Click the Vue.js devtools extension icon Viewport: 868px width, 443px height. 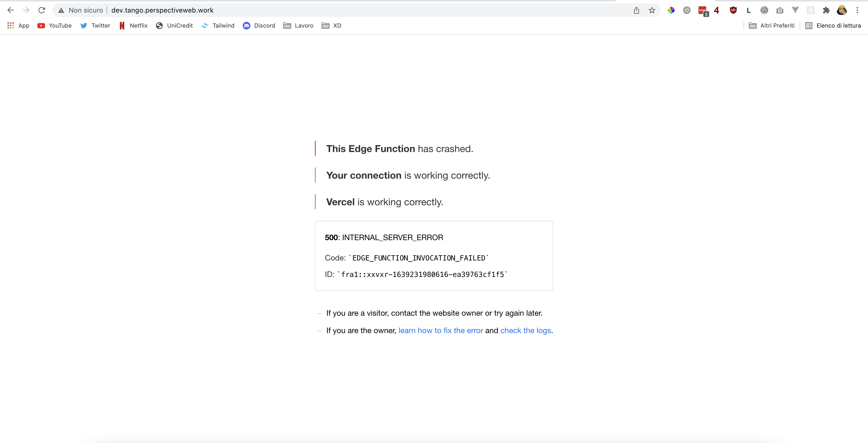tap(795, 10)
